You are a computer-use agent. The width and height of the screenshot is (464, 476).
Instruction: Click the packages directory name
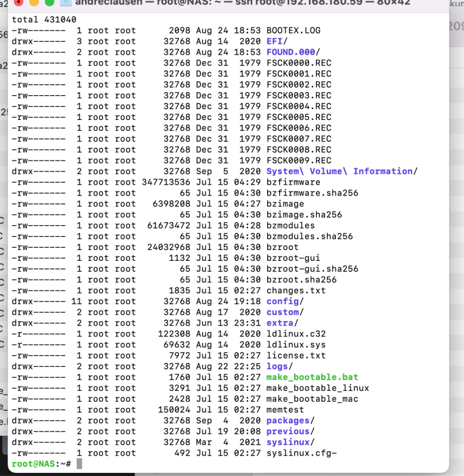point(288,421)
